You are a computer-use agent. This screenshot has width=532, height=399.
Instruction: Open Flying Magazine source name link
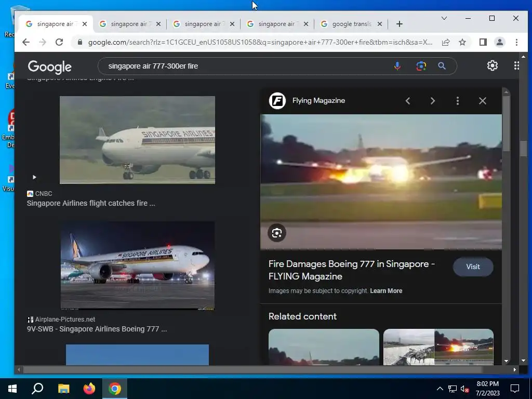coord(318,100)
